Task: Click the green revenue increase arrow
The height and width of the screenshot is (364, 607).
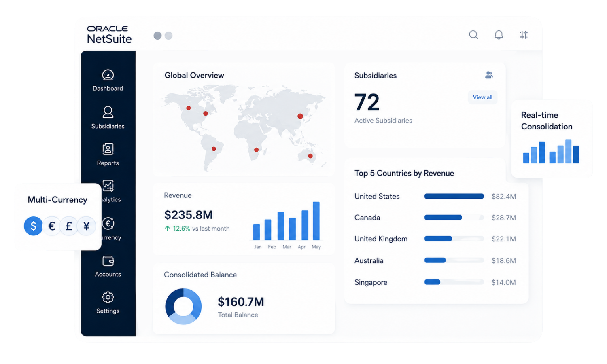Action: pyautogui.click(x=167, y=229)
